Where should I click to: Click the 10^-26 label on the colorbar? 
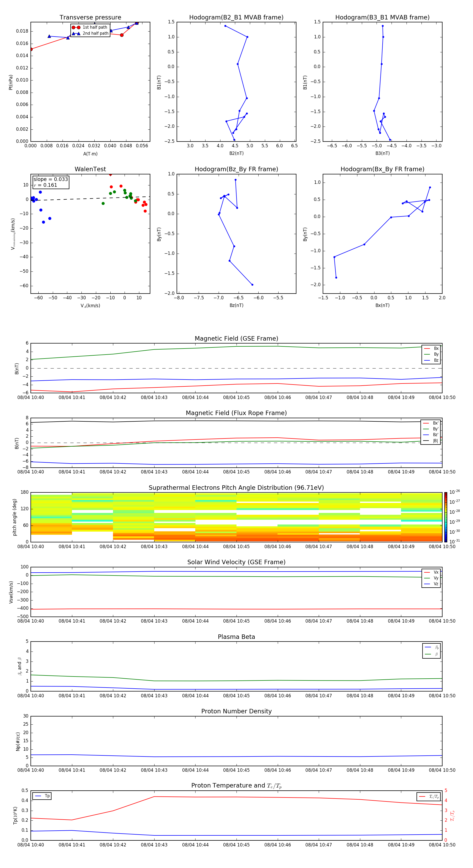click(x=455, y=492)
